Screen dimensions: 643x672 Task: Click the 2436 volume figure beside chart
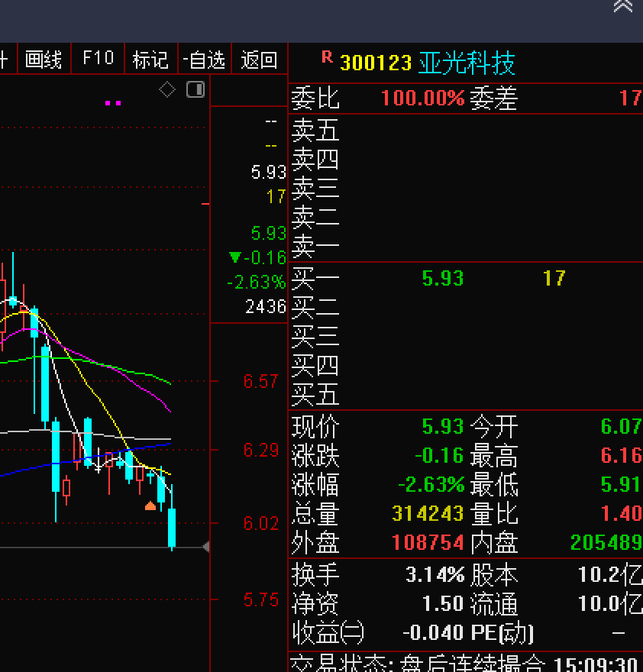coord(265,306)
